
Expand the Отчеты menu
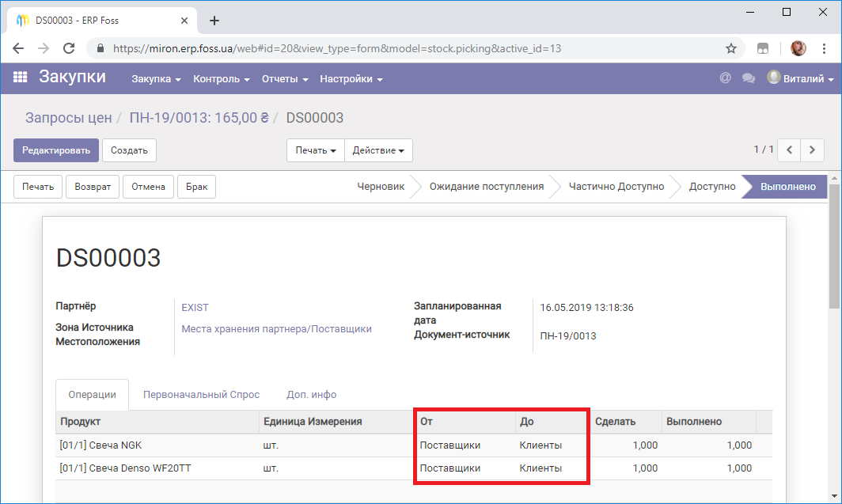(x=285, y=79)
